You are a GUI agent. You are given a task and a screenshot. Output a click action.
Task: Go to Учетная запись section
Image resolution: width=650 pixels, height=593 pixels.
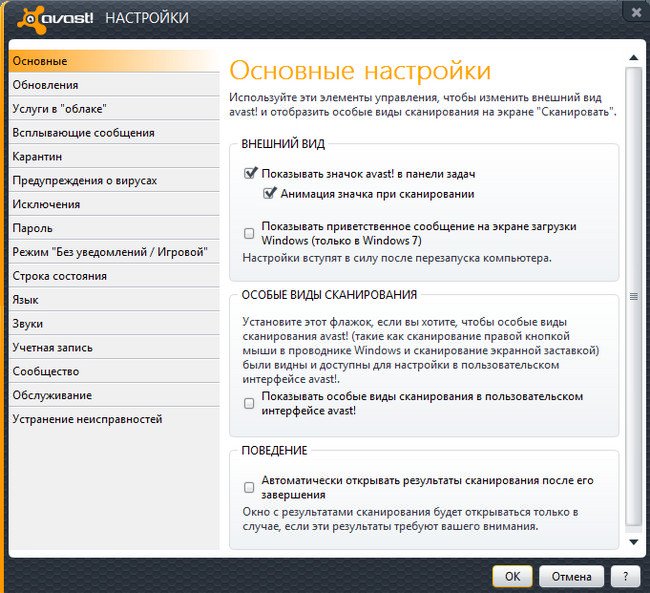(114, 348)
